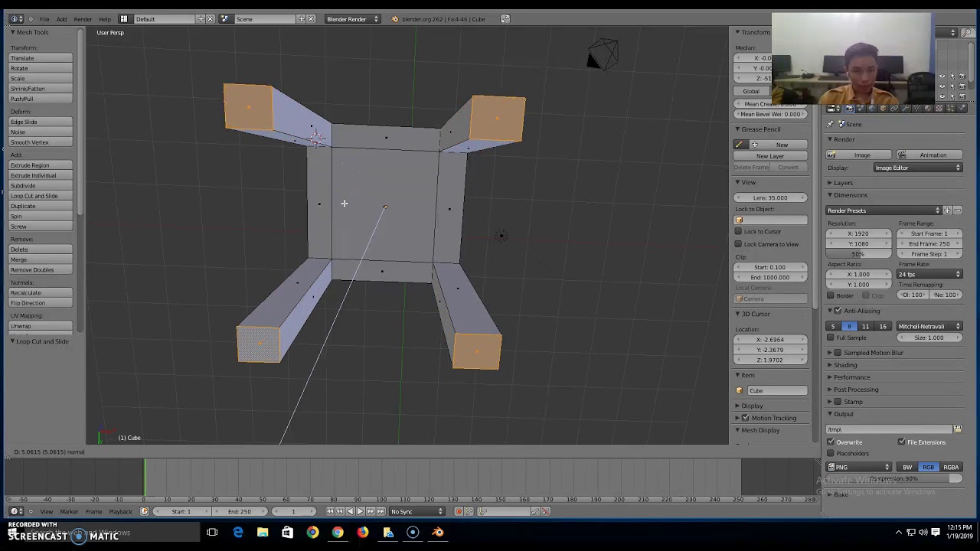Open Task View on the taskbar

(212, 533)
